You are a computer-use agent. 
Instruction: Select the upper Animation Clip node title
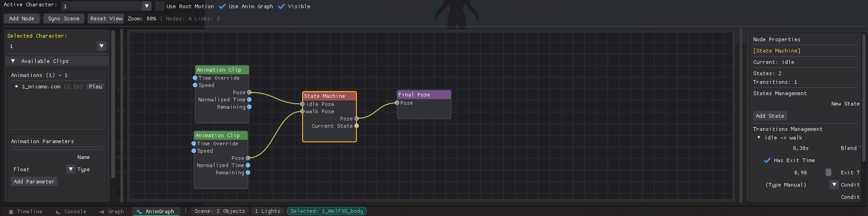[x=222, y=70]
